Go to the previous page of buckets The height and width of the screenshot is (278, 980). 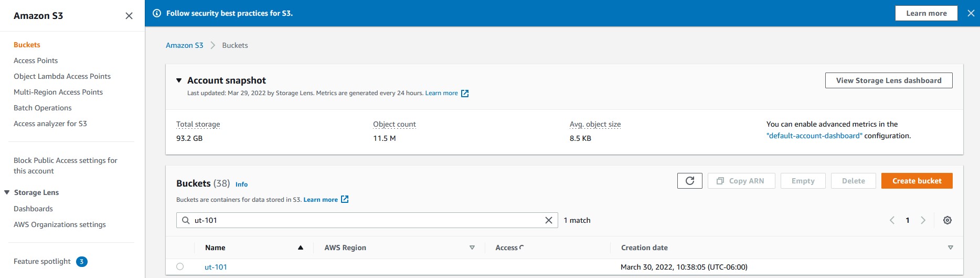coord(892,220)
